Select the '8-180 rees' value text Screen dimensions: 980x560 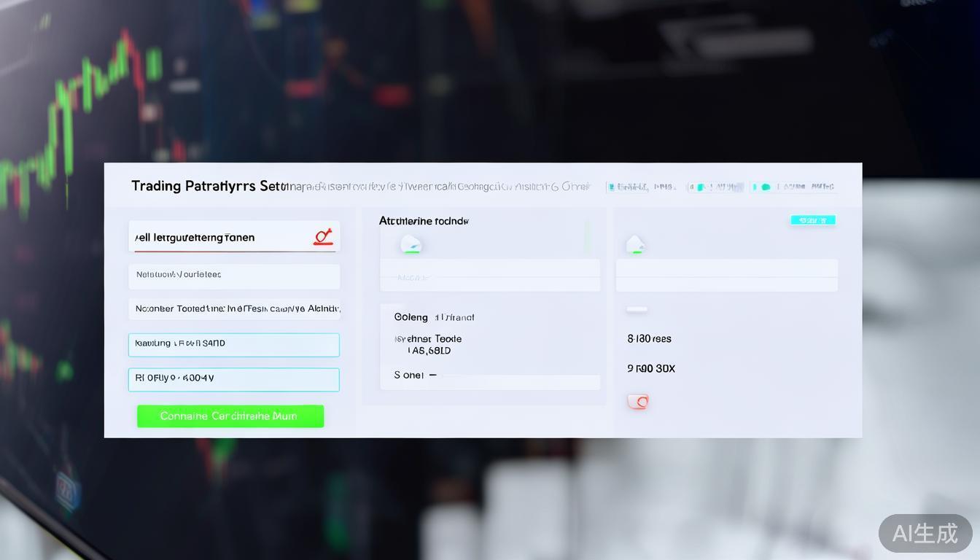point(649,339)
